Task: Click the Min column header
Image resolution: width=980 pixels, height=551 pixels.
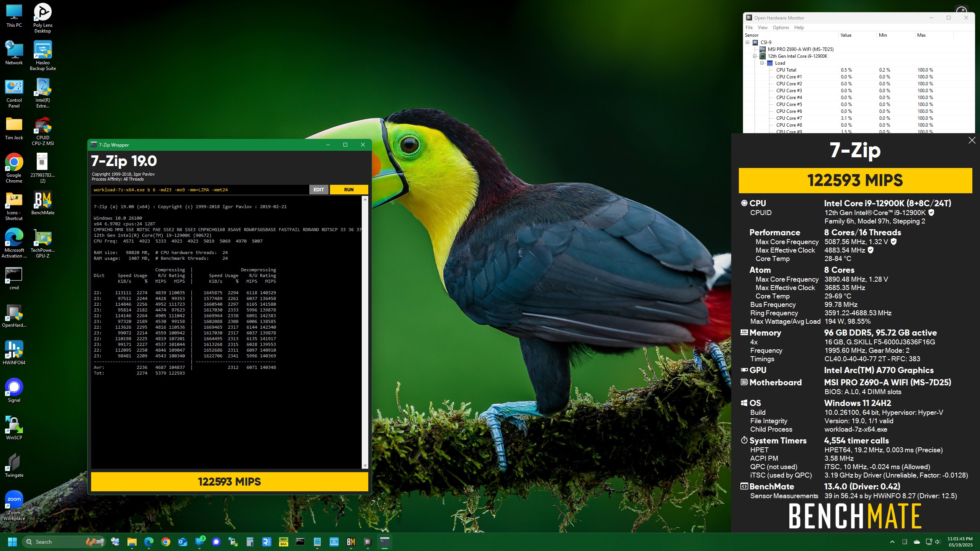Action: (895, 35)
